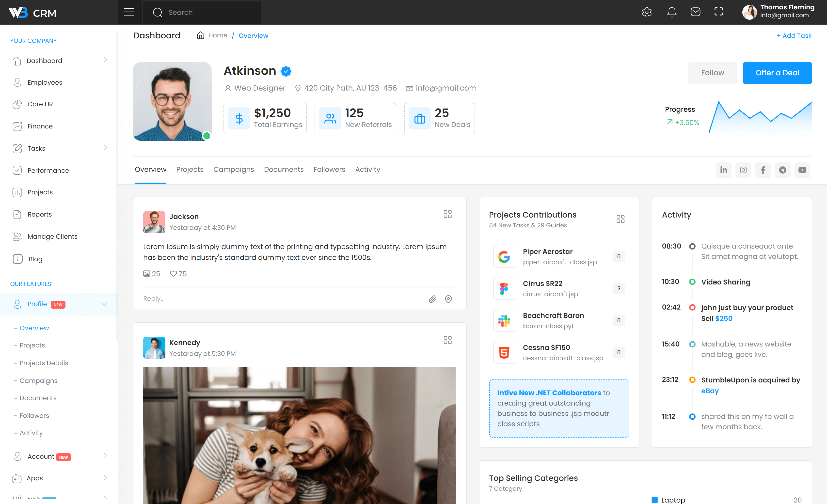The height and width of the screenshot is (504, 827).
Task: Select the Overview tab
Action: 151,170
